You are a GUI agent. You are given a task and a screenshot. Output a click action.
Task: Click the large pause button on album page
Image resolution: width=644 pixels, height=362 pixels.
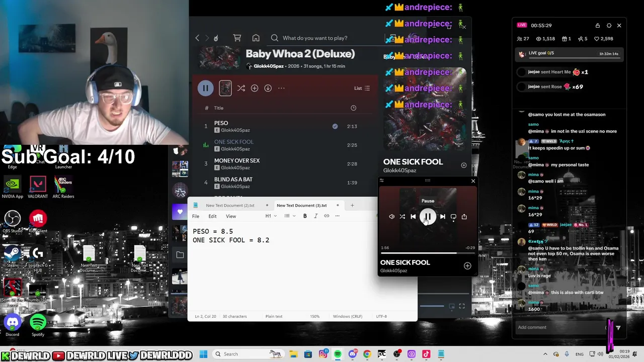point(205,88)
